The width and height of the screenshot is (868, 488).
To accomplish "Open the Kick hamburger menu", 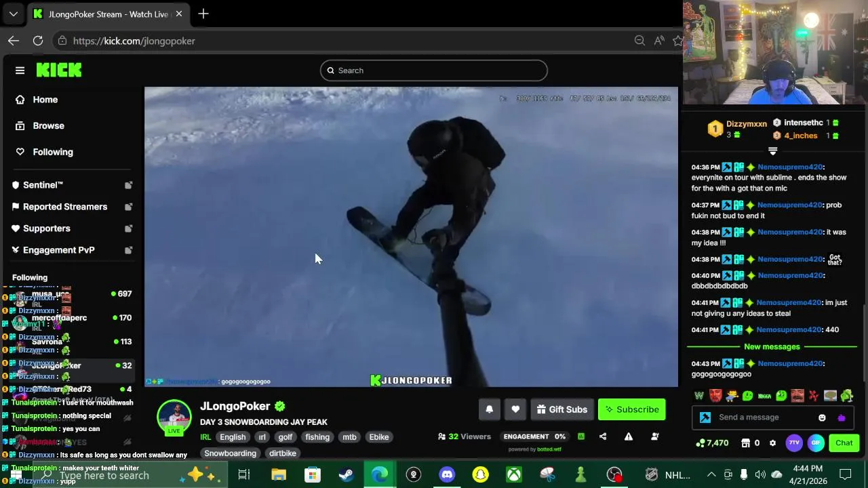I will click(x=20, y=70).
